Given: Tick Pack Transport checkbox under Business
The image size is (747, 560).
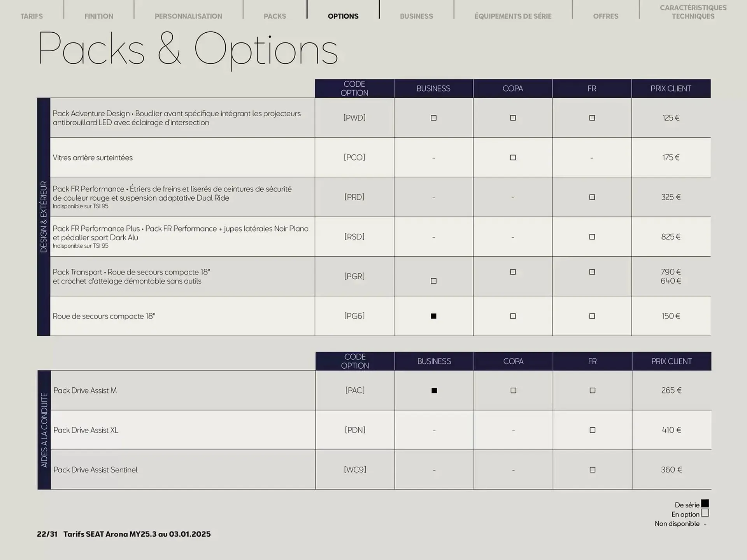Looking at the screenshot, I should (433, 281).
